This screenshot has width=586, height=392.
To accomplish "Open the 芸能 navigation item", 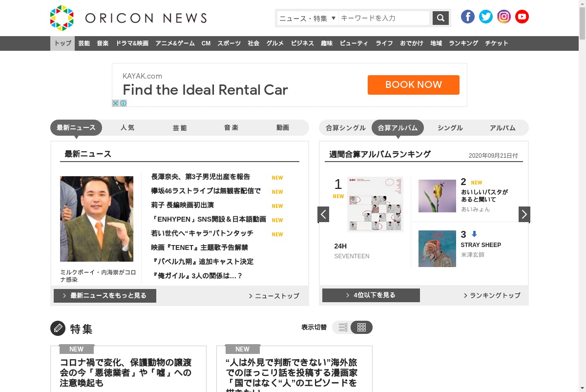I will [84, 43].
